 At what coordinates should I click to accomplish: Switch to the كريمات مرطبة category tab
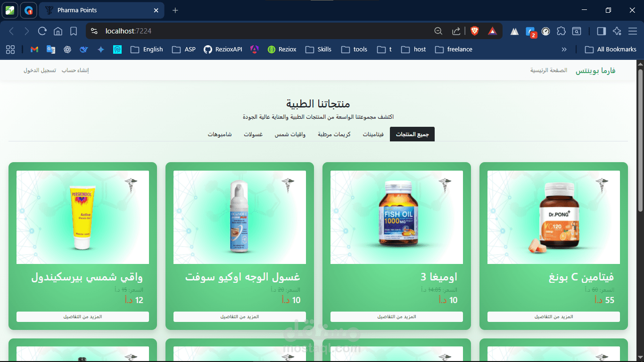334,134
